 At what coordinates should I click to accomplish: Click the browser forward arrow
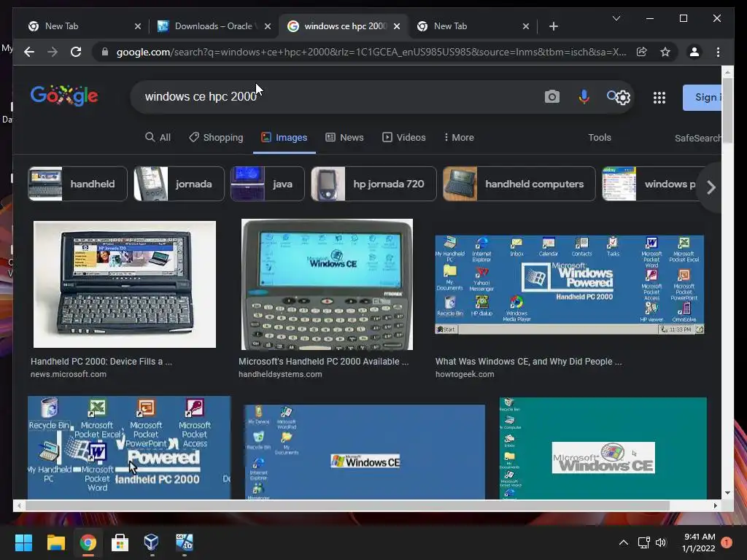point(53,52)
